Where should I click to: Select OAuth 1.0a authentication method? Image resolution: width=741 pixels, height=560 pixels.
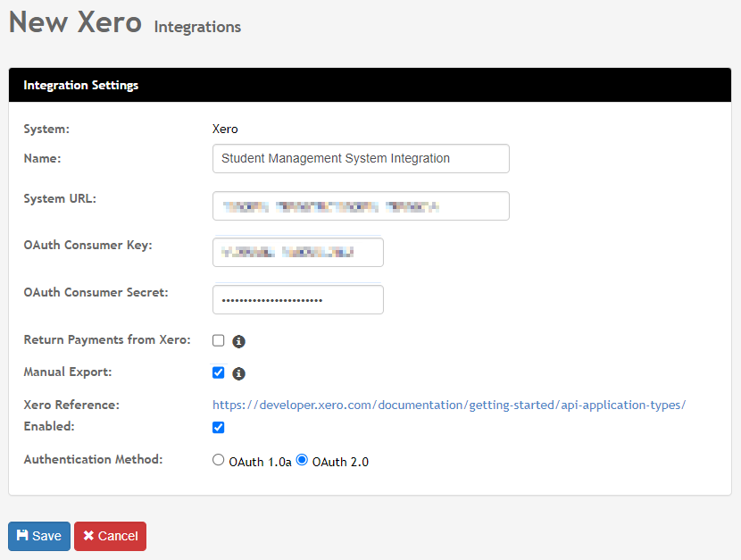[219, 460]
